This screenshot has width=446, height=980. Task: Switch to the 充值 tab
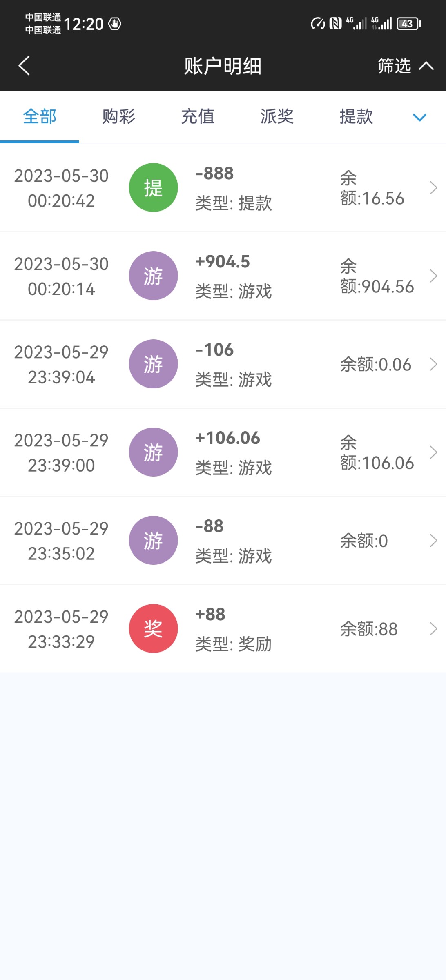coord(198,117)
